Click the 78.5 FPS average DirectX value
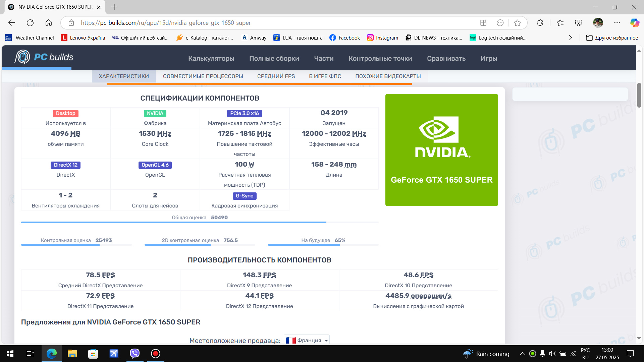644x362 pixels. coord(100,275)
